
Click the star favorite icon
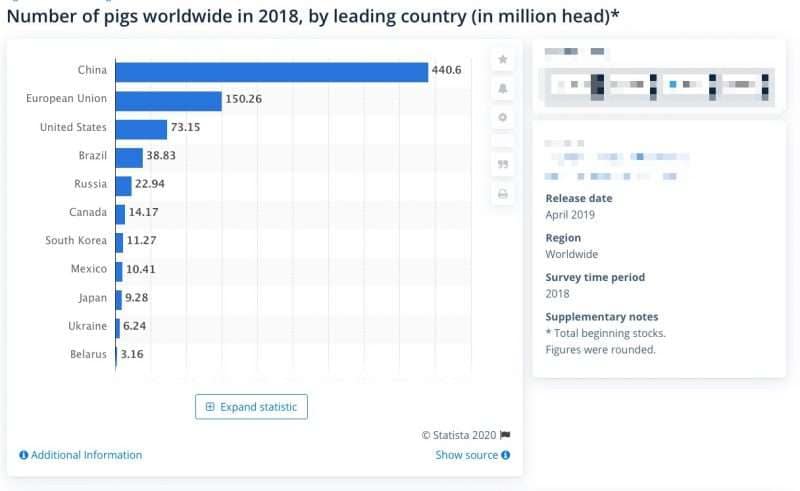(503, 59)
